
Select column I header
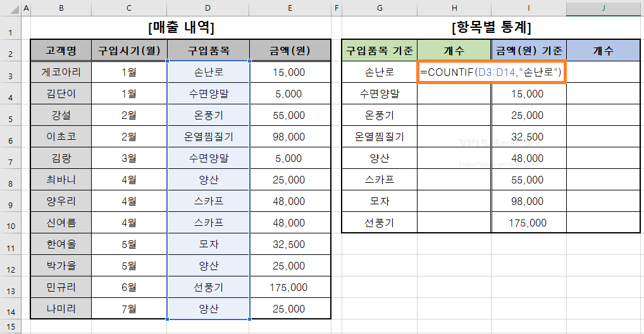529,8
